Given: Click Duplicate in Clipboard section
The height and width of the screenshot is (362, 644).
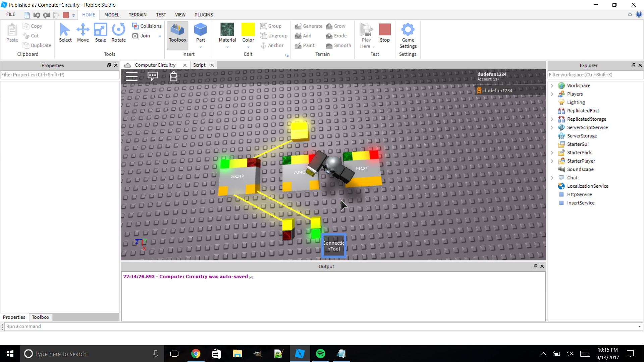Looking at the screenshot, I should click(x=37, y=46).
